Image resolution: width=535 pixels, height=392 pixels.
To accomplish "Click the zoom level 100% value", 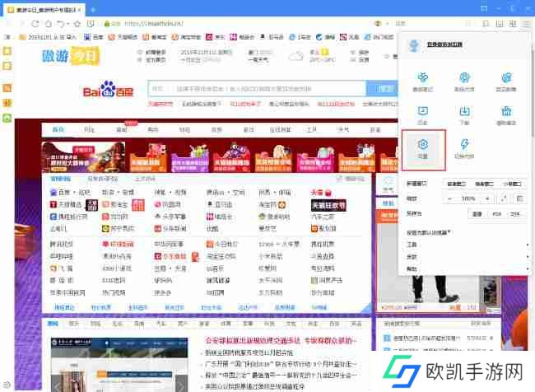I will coord(468,198).
